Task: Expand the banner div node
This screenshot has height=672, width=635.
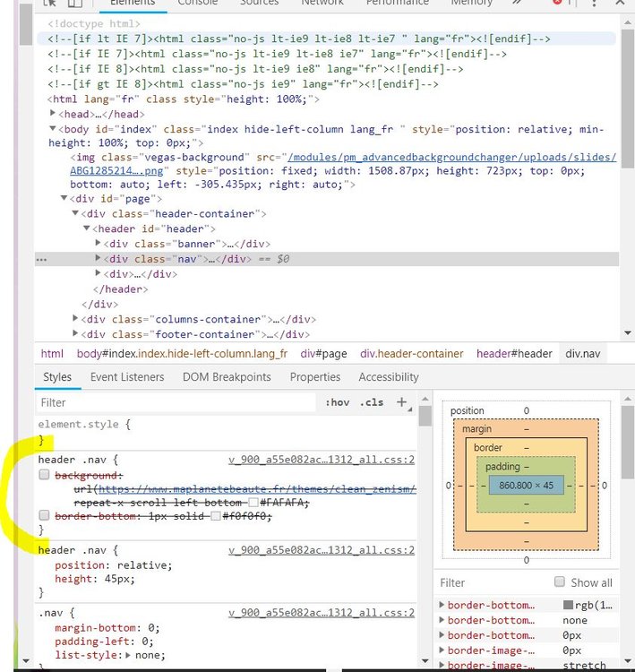Action: tap(98, 243)
